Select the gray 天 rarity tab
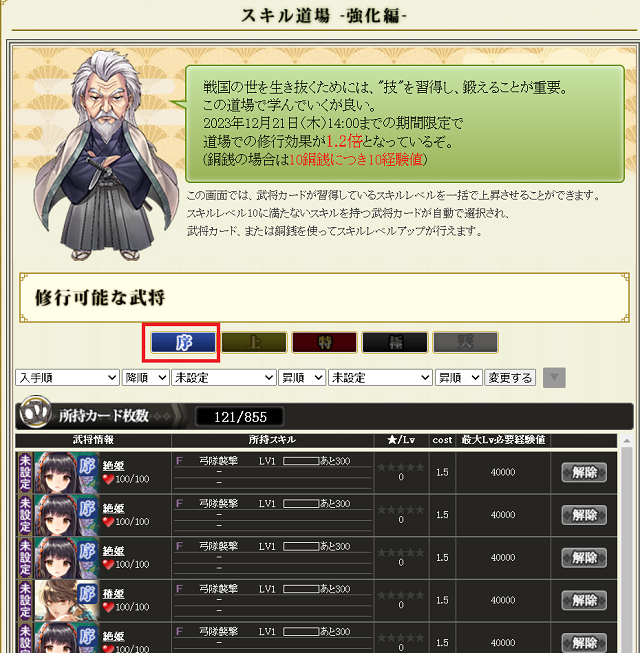 click(x=466, y=342)
